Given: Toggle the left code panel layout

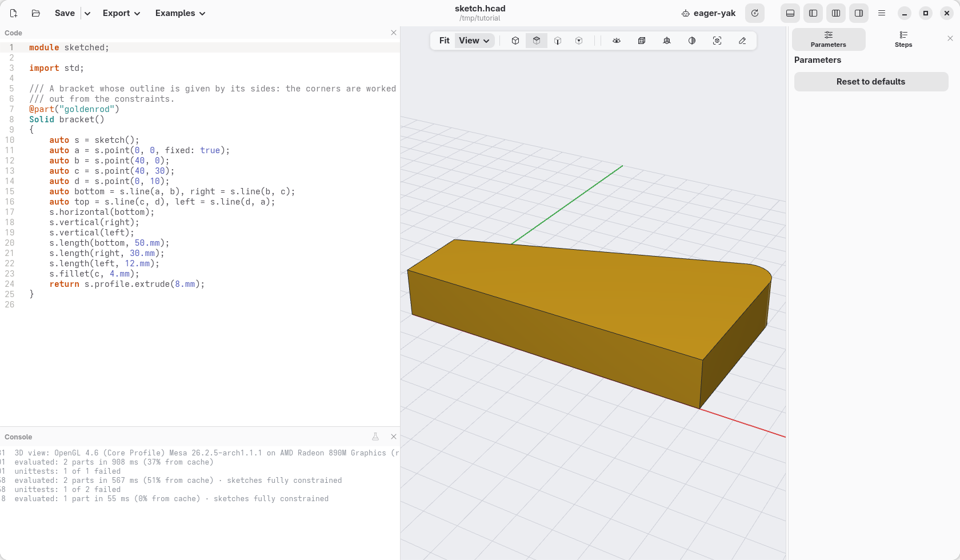Looking at the screenshot, I should (813, 13).
